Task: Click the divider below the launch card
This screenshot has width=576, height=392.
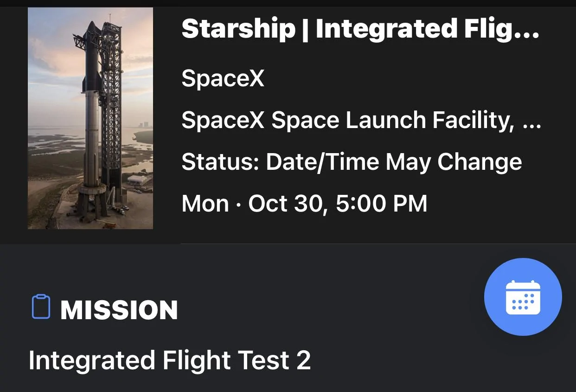Action: point(378,244)
